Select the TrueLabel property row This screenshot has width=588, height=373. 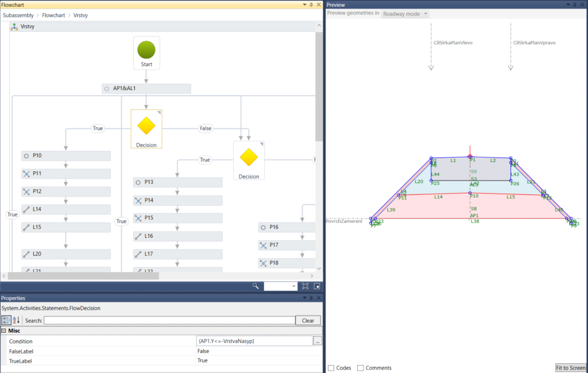click(161, 360)
